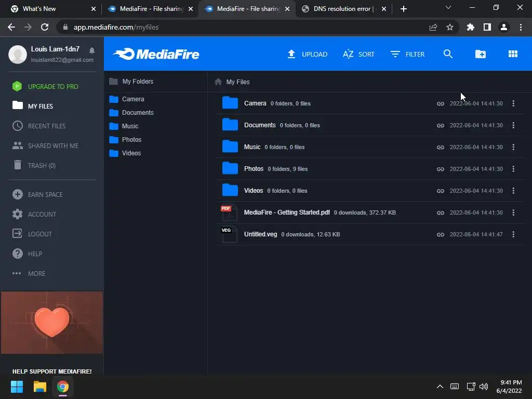Image resolution: width=532 pixels, height=399 pixels.
Task: Click My Folders header
Action: (131, 82)
